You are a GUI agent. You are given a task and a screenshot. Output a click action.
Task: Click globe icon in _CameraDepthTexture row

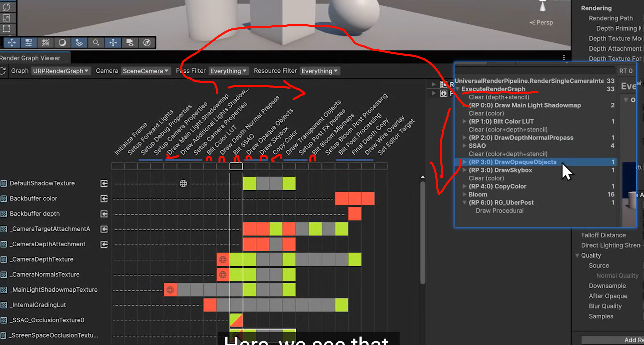[x=223, y=260]
